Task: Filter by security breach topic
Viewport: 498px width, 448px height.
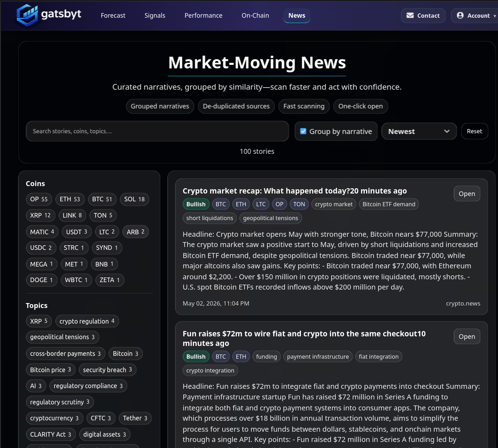Action: coord(108,370)
